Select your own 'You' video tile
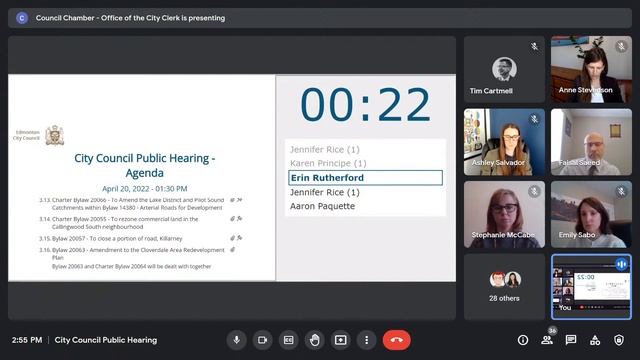The image size is (640, 360). pyautogui.click(x=591, y=287)
